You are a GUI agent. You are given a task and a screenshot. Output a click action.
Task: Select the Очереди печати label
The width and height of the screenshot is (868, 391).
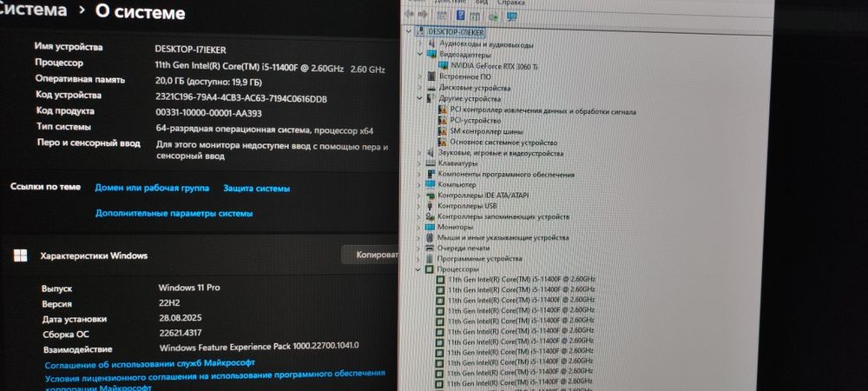tap(464, 249)
